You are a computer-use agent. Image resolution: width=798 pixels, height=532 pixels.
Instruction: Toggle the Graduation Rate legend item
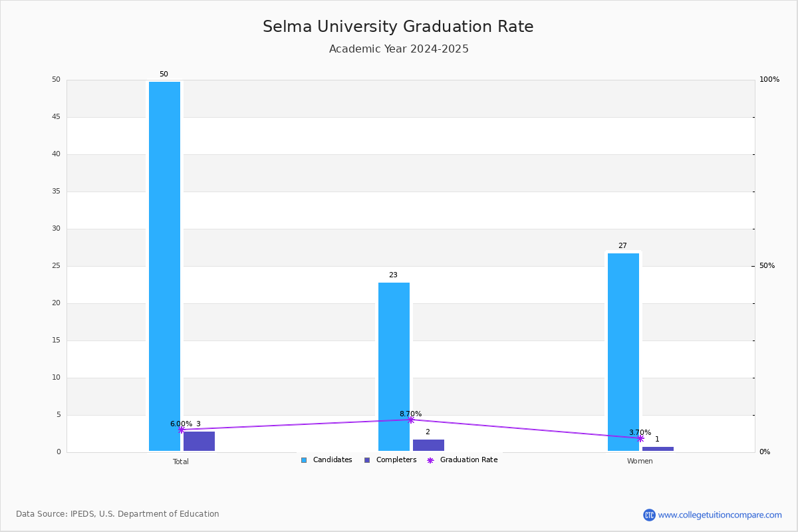tap(462, 460)
